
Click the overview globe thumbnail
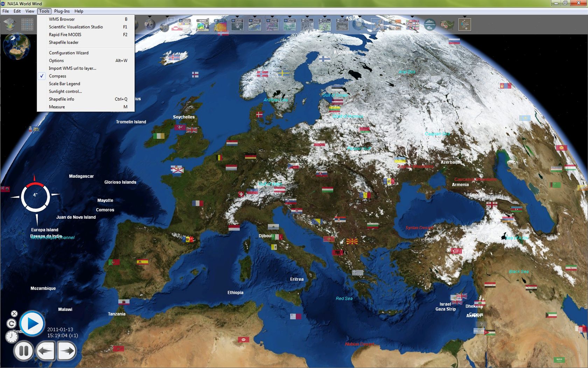(x=16, y=46)
